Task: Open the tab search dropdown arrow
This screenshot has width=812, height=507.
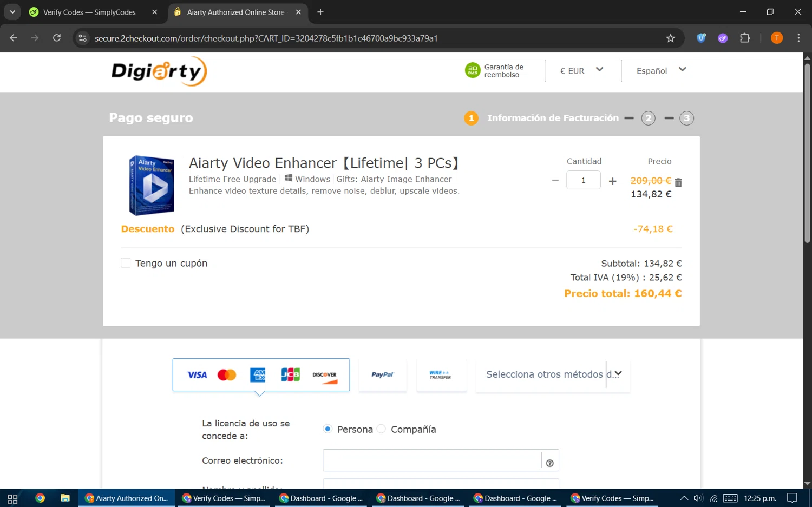Action: tap(12, 12)
